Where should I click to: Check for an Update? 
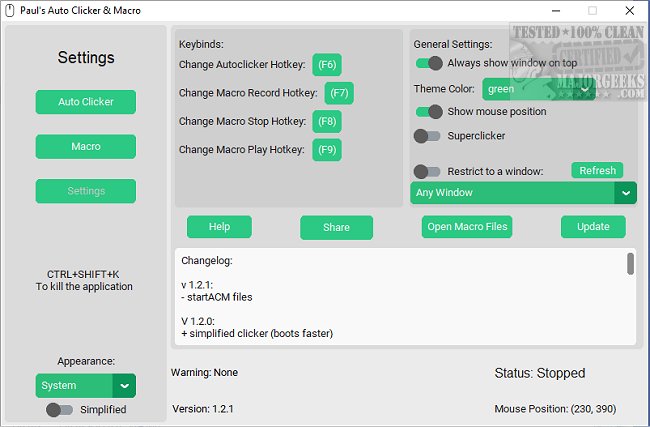tap(593, 227)
